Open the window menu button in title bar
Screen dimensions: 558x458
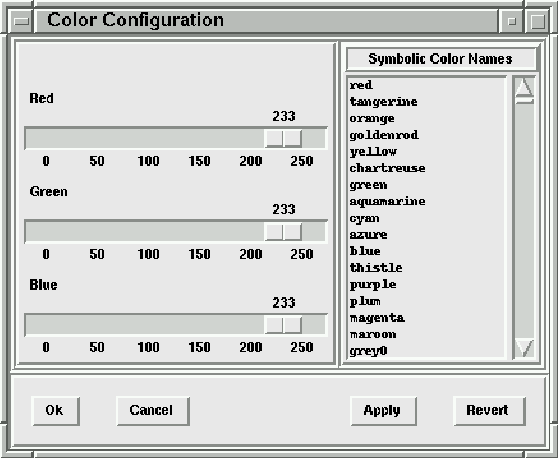[21, 21]
